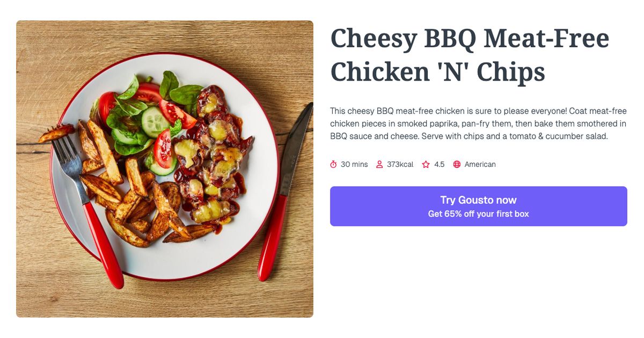Viewport: 644px width, 338px height.
Task: Click the globe icon before American label
Action: pyautogui.click(x=457, y=164)
